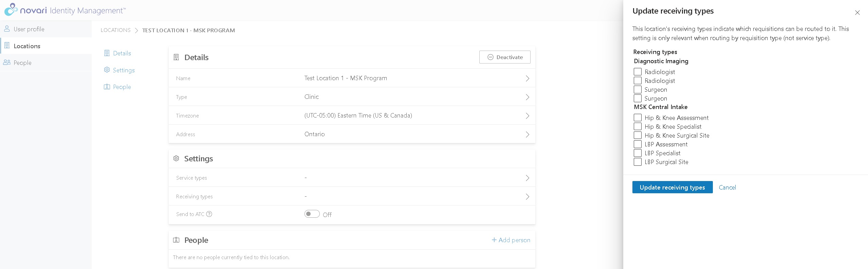Click the plus icon of Add person
The width and height of the screenshot is (868, 269).
pyautogui.click(x=494, y=240)
